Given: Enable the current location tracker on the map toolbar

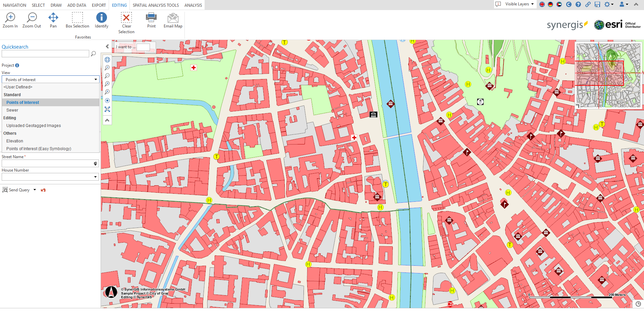Looking at the screenshot, I should [x=107, y=101].
